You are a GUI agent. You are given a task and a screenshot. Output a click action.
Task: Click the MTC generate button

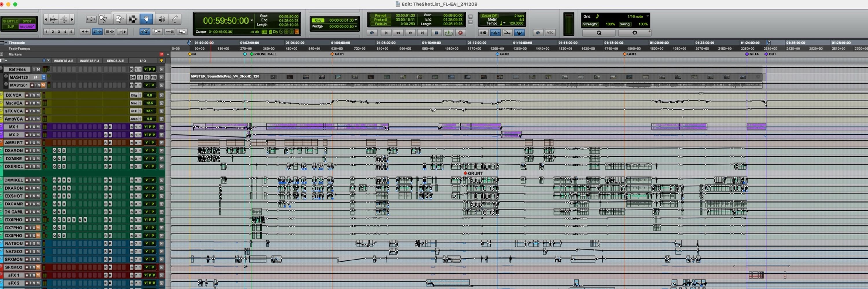[x=550, y=33]
